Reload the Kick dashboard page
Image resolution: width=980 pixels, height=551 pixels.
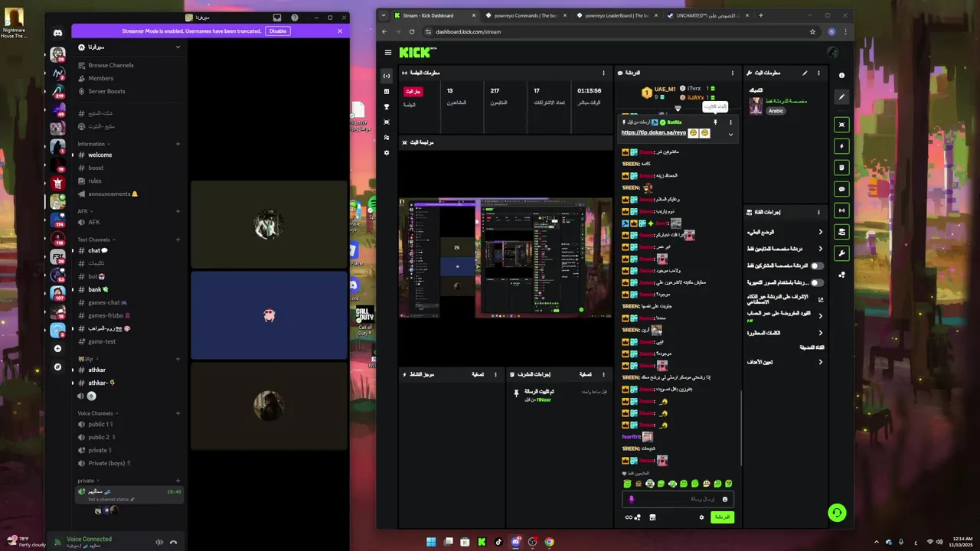412,31
